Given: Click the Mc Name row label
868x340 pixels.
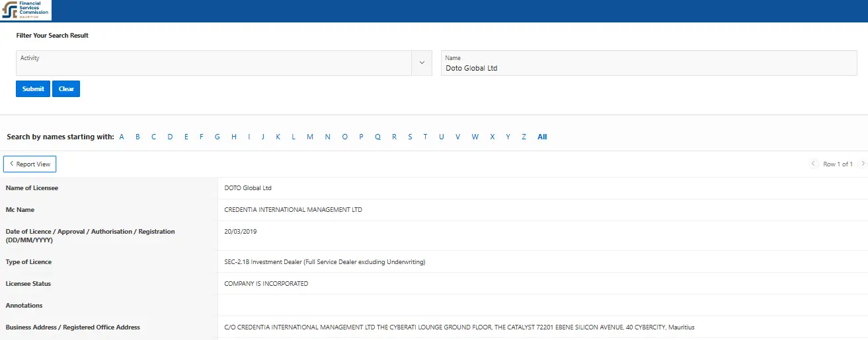Looking at the screenshot, I should (20, 210).
